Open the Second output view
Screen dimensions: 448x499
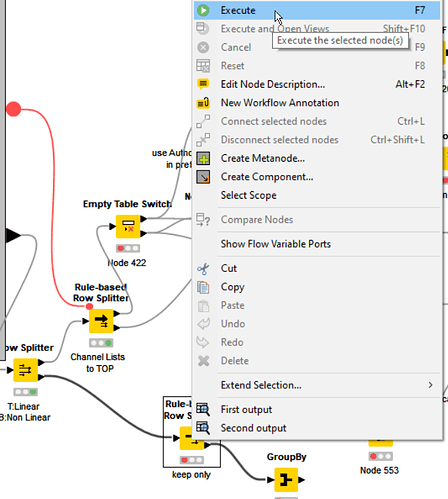pyautogui.click(x=253, y=428)
